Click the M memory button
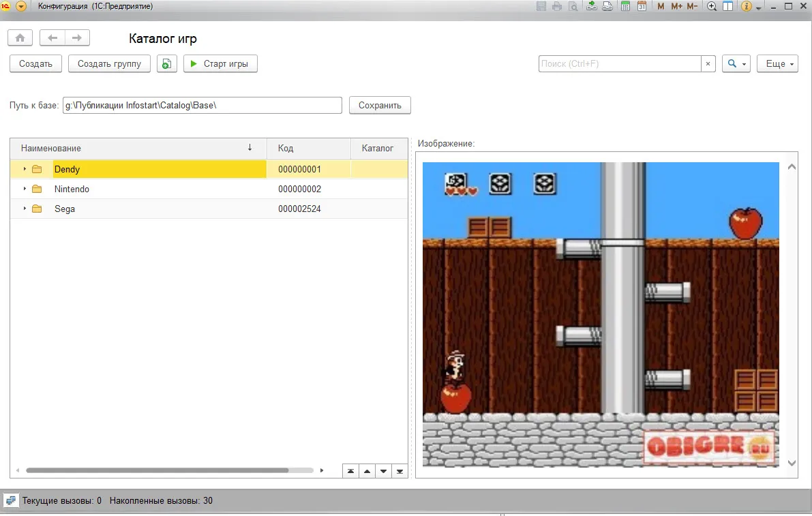 pyautogui.click(x=661, y=6)
